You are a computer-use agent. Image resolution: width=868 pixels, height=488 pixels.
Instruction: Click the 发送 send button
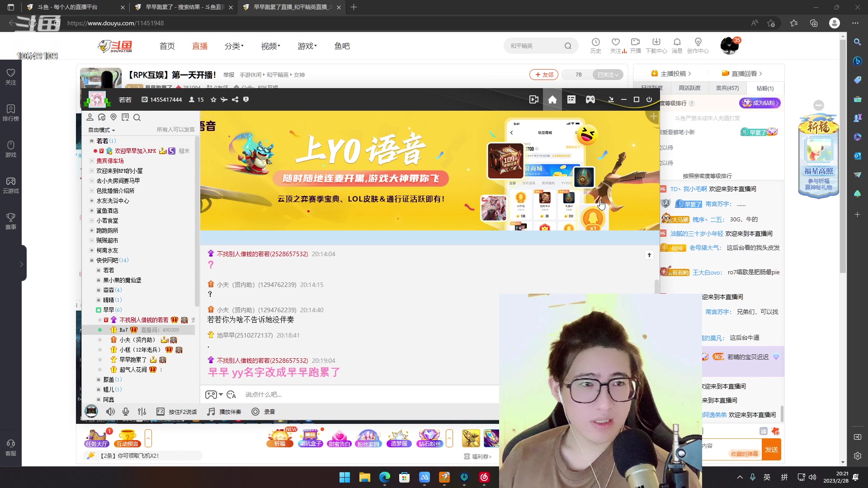coord(772,450)
